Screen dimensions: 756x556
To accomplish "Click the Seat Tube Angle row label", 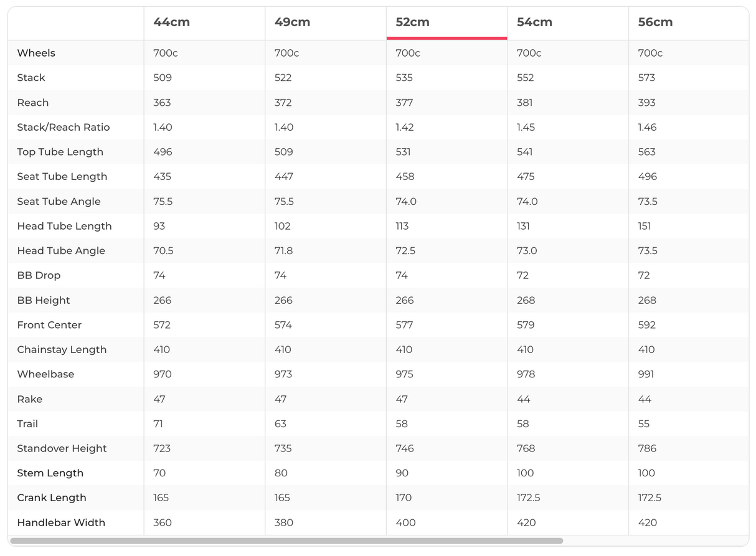I will pyautogui.click(x=59, y=201).
